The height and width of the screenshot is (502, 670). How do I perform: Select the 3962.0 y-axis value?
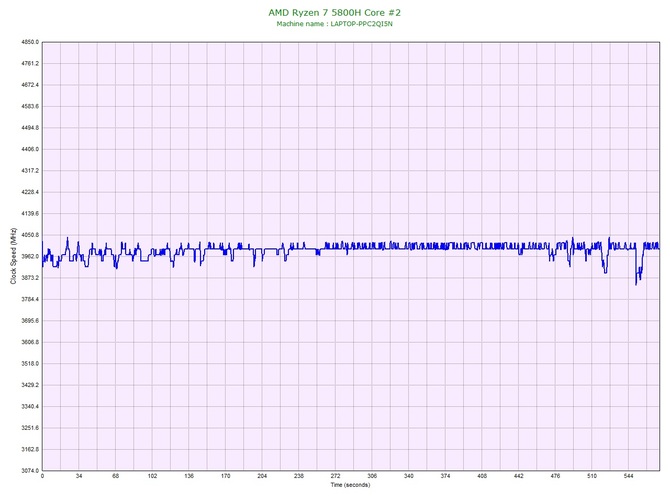[x=30, y=257]
